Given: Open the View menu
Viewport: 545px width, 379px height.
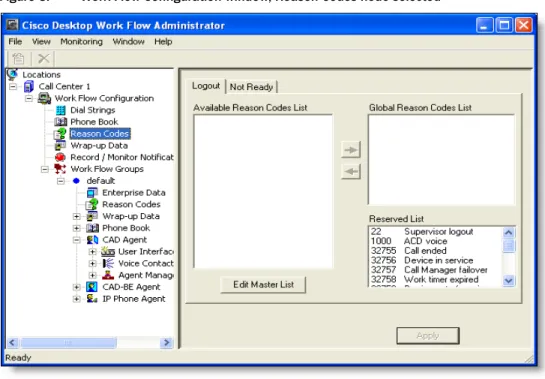Looking at the screenshot, I should 41,42.
